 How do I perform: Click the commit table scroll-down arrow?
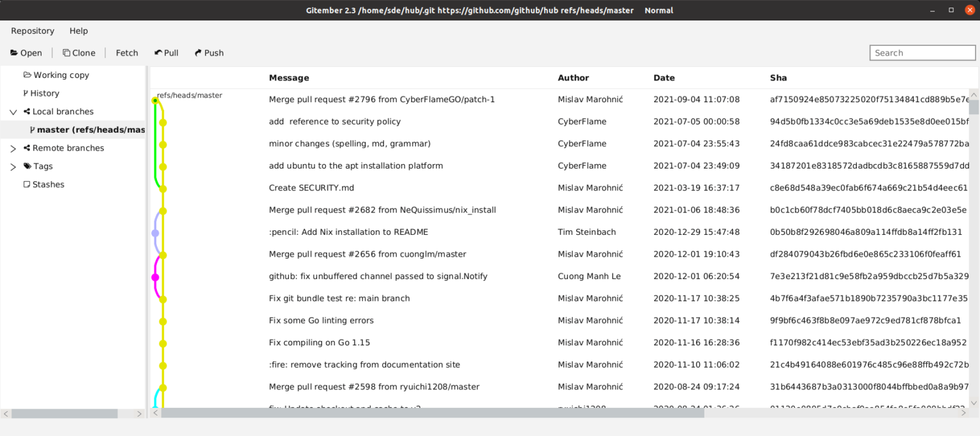point(974,403)
